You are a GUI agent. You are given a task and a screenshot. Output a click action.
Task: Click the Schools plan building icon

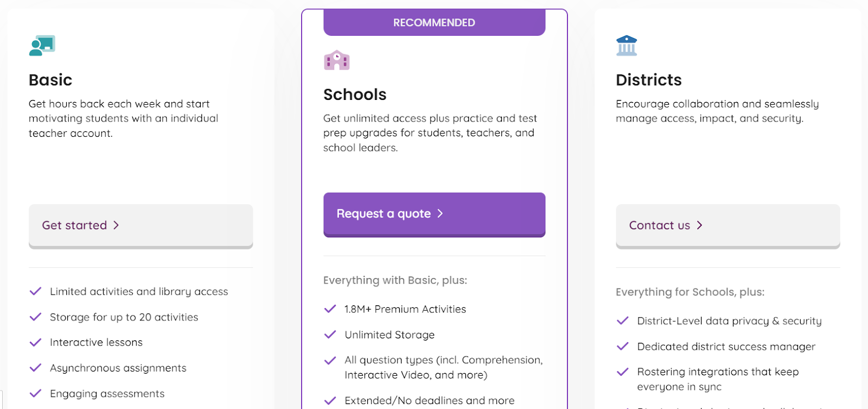[337, 60]
